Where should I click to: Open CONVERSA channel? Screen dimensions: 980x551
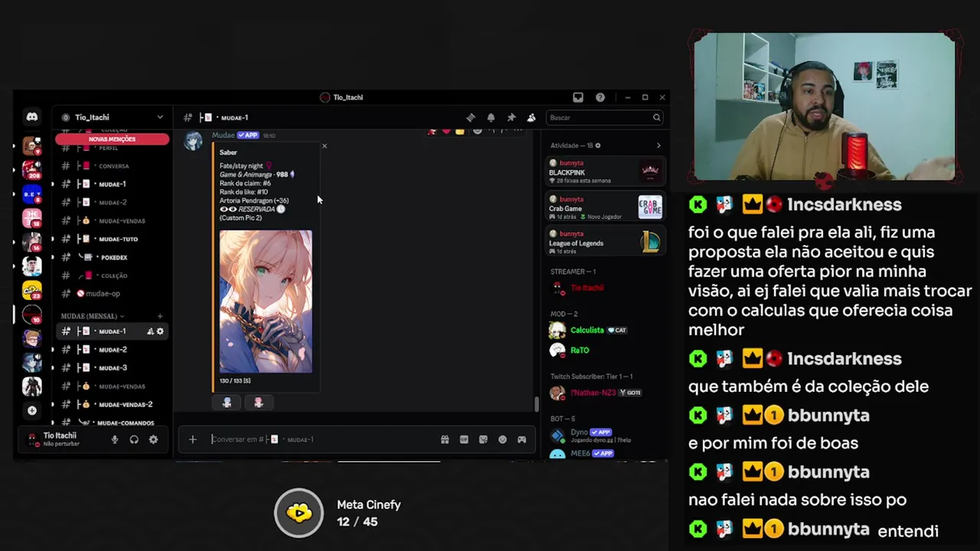[113, 166]
